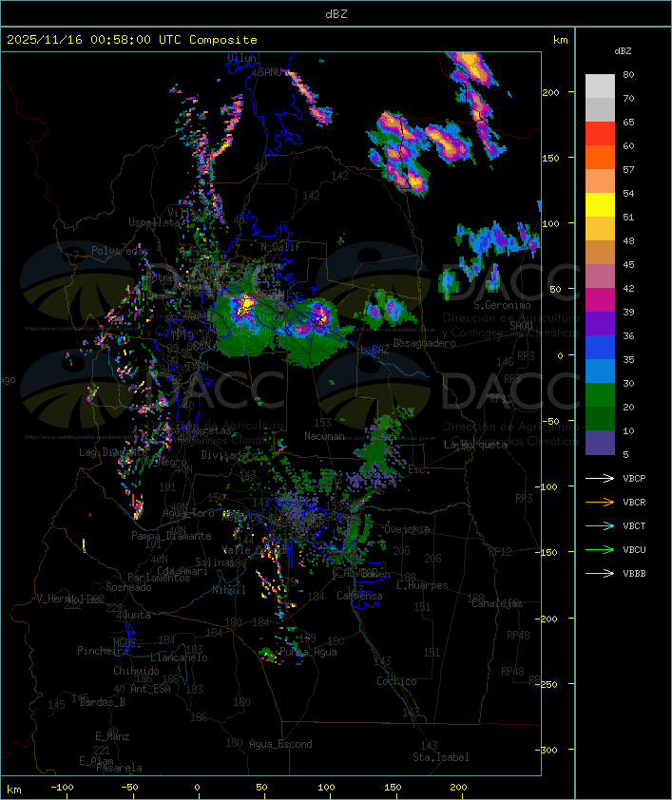Choose the green 20-30 dBZ swatch
This screenshot has height=800, width=672.
click(600, 395)
